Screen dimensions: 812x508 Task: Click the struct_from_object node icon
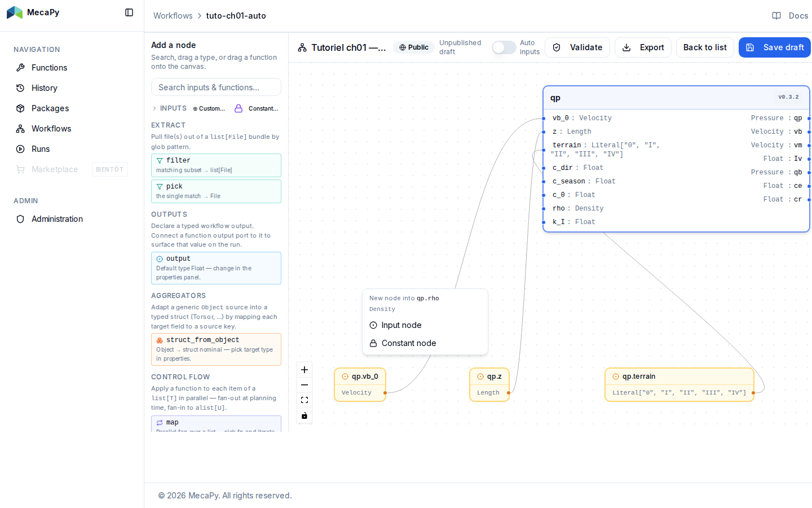point(160,340)
